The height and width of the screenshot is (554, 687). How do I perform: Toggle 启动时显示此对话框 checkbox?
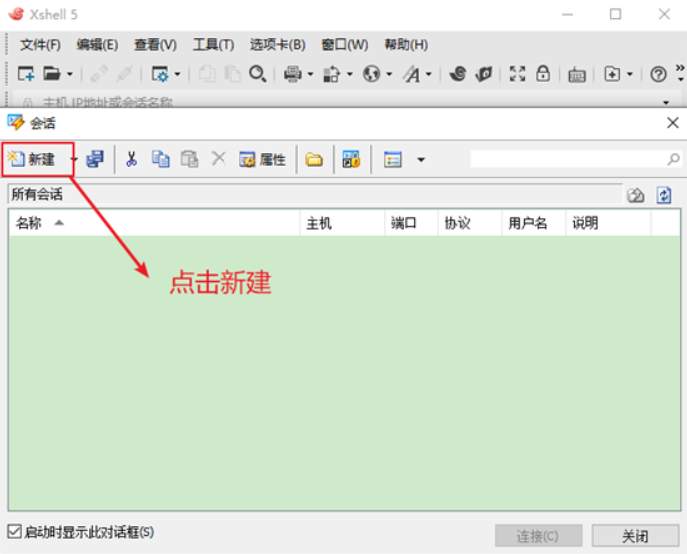pos(14,532)
